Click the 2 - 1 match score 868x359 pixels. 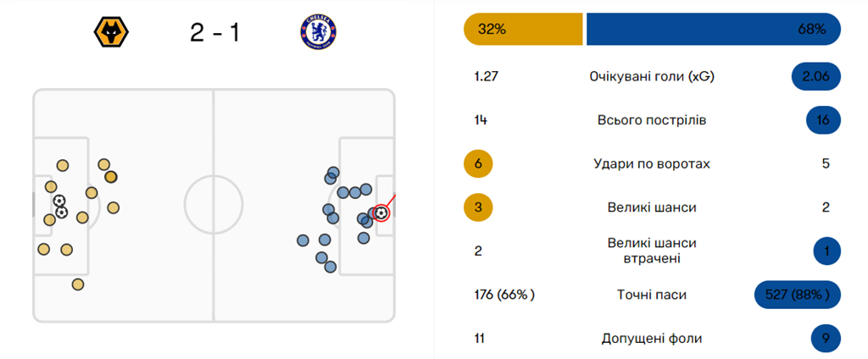click(214, 34)
